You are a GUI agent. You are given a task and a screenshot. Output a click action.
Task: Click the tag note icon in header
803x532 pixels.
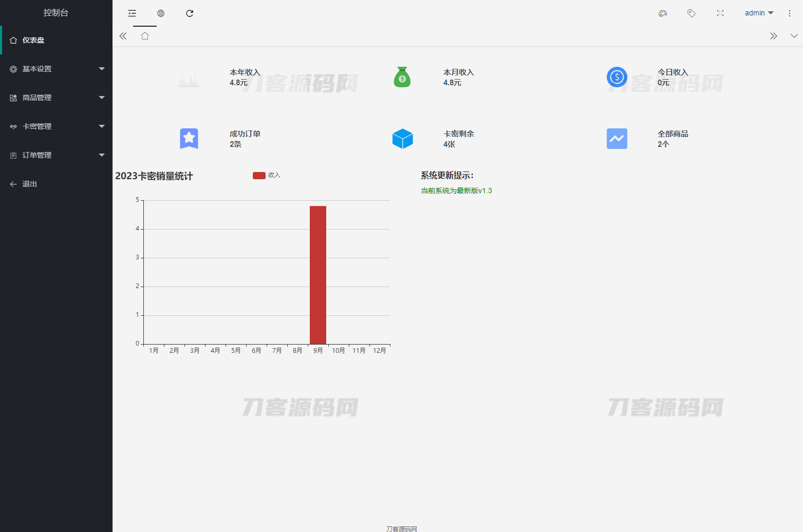tap(692, 13)
